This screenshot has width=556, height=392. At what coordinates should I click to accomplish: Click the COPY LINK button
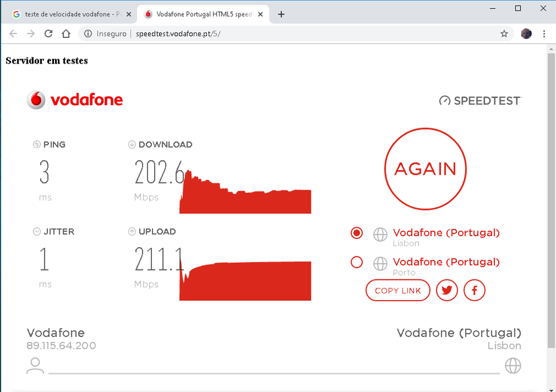pos(397,290)
